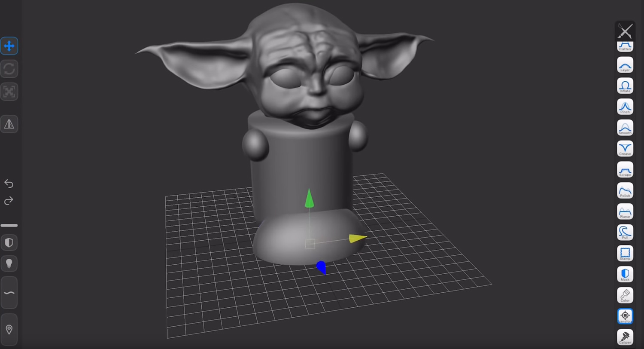
Task: Choose the Stamp tool
Action: click(x=625, y=253)
